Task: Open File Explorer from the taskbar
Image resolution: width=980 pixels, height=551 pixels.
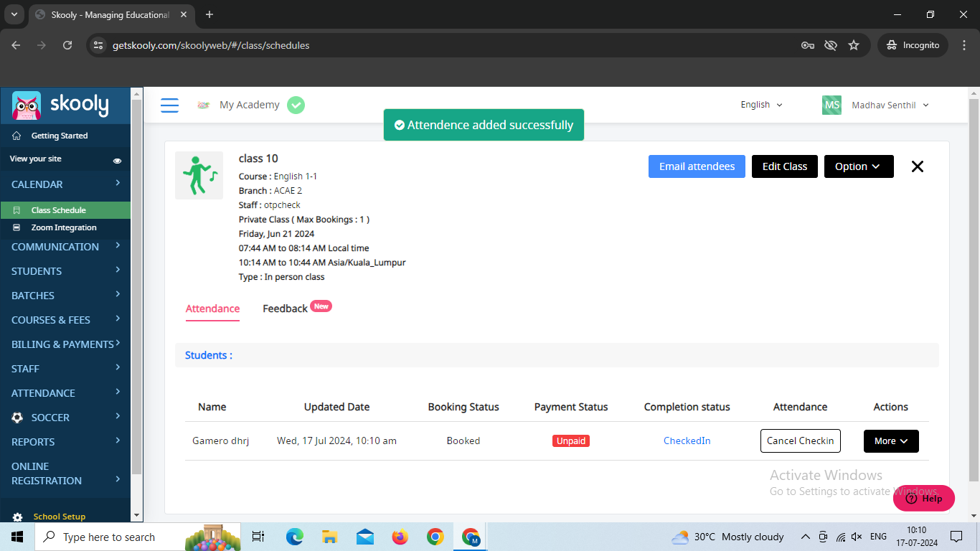Action: pyautogui.click(x=329, y=537)
